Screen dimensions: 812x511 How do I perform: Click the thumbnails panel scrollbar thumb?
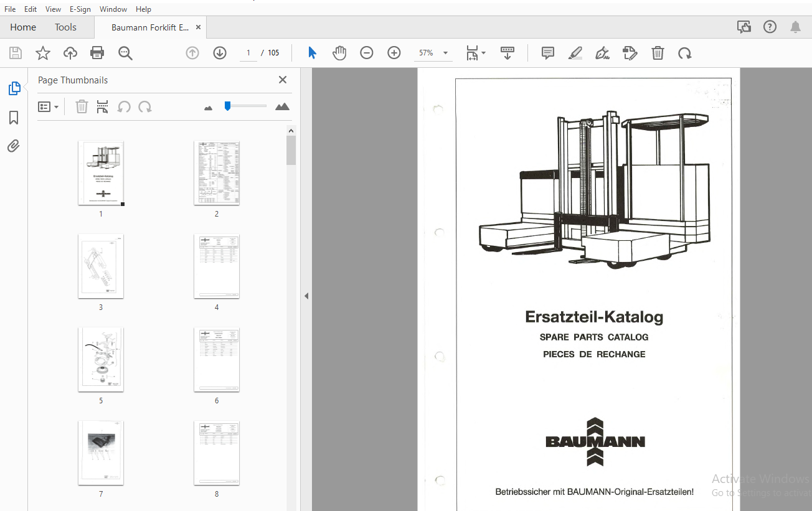[291, 150]
